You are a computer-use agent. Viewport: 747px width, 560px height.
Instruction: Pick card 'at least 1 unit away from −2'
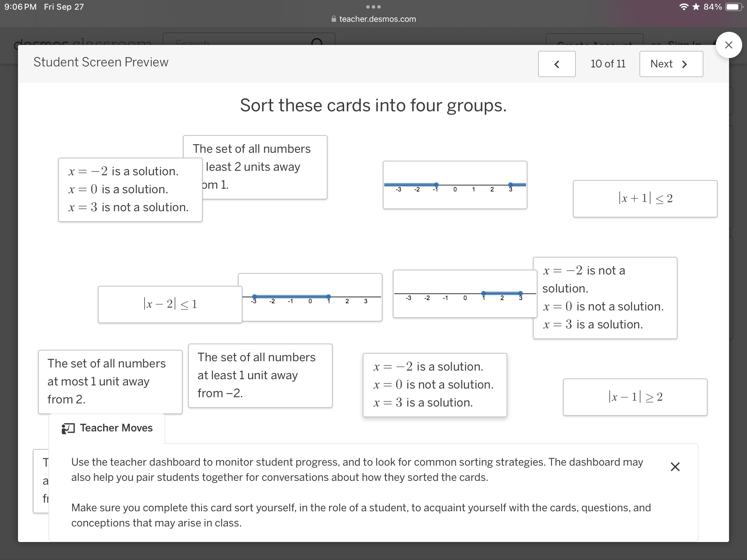point(260,375)
